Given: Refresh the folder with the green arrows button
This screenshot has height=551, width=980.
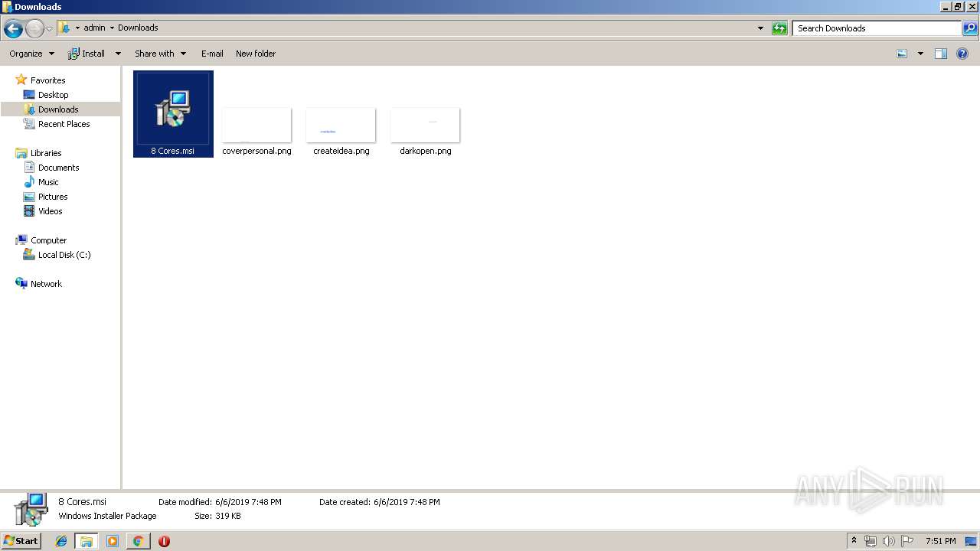Looking at the screenshot, I should 779,28.
